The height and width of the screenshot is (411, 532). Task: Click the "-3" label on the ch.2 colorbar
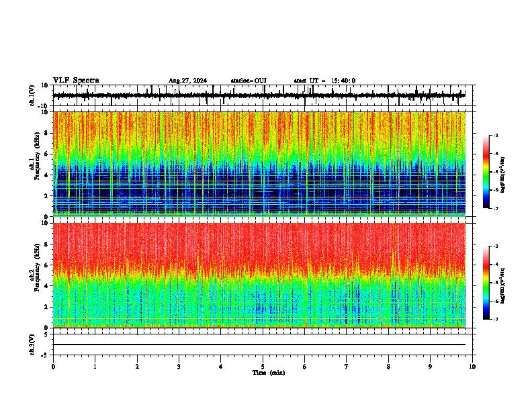(x=495, y=246)
